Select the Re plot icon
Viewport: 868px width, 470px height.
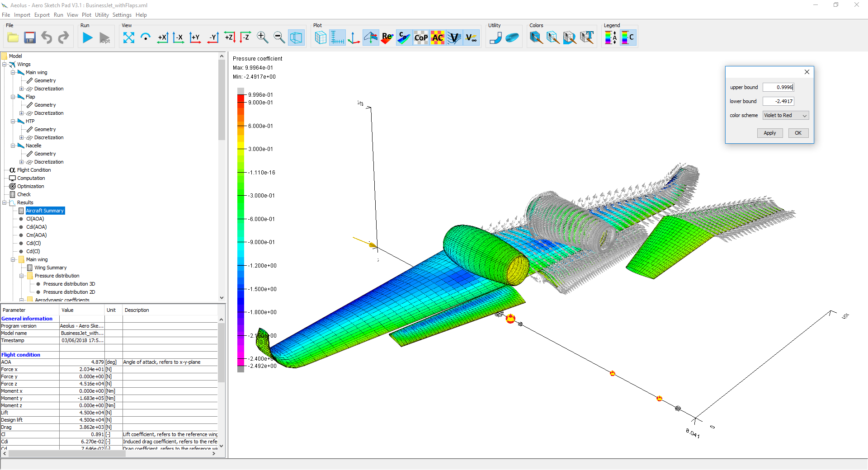[387, 38]
